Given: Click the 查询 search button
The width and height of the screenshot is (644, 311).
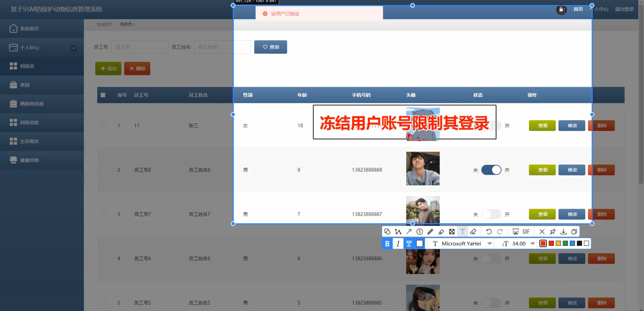Looking at the screenshot, I should (x=270, y=47).
